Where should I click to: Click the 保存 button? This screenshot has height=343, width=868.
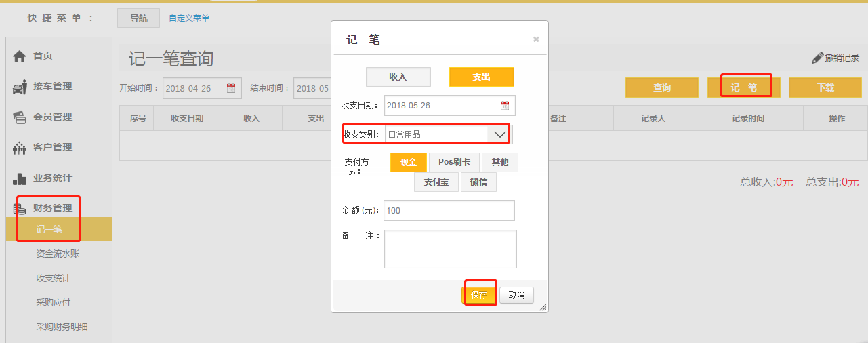pos(479,296)
